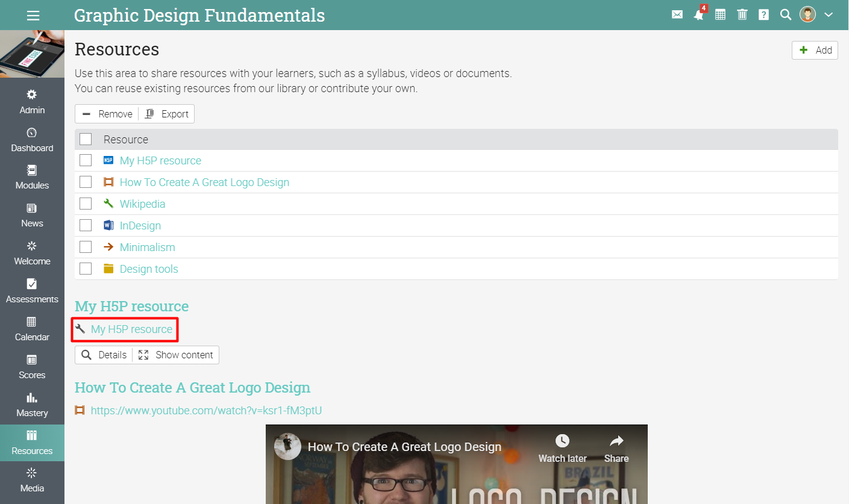
Task: Open the trash can icon
Action: pyautogui.click(x=742, y=15)
